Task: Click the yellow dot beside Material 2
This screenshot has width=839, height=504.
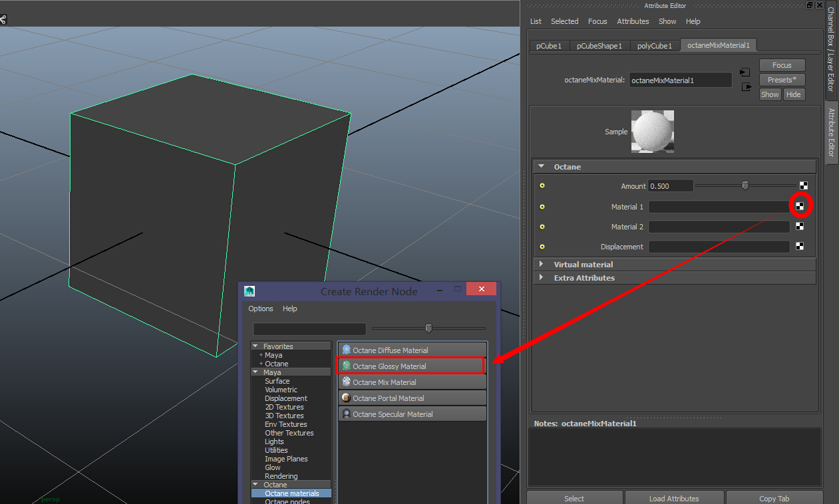Action: (542, 227)
